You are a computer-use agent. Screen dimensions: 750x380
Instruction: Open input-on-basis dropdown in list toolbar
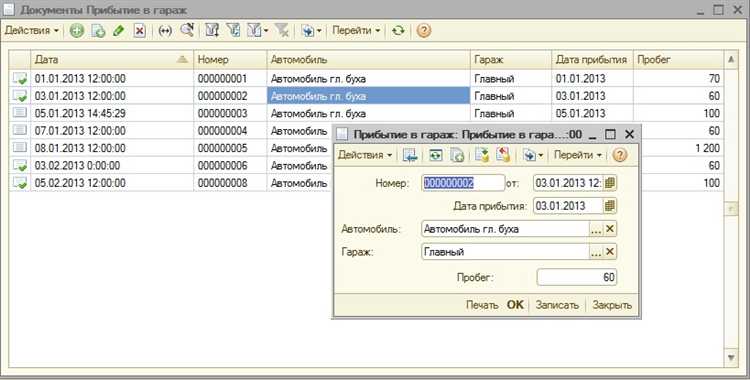pyautogui.click(x=311, y=31)
